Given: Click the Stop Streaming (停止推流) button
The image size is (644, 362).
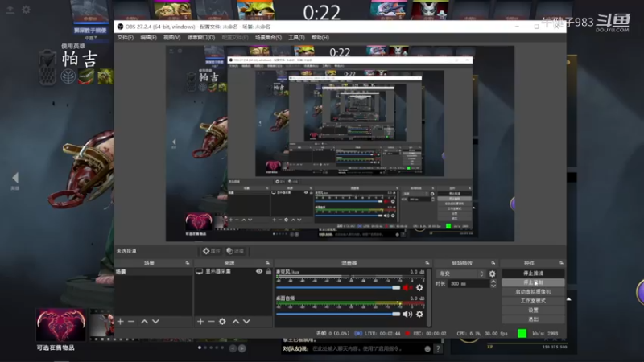Looking at the screenshot, I should tap(533, 273).
